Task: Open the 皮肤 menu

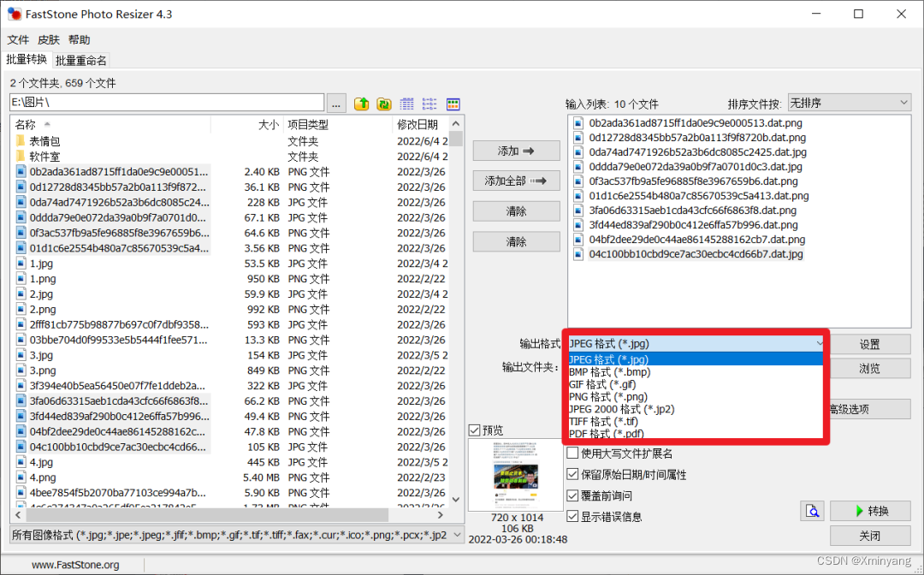Action: click(48, 39)
